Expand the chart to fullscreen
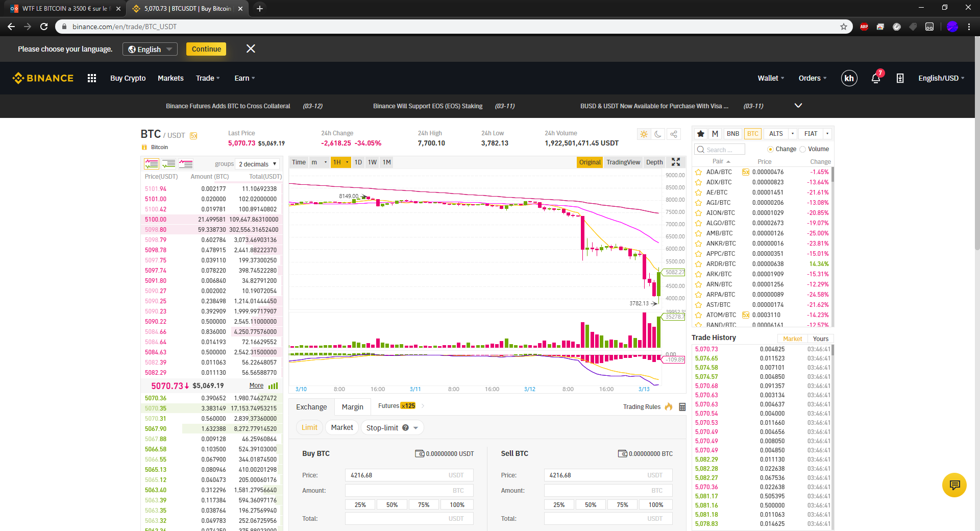Image resolution: width=980 pixels, height=531 pixels. (x=676, y=162)
